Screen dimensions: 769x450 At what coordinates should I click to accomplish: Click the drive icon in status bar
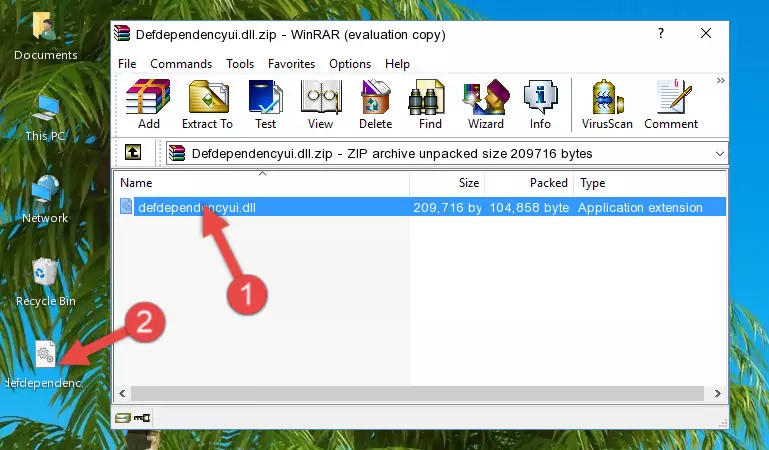pos(123,418)
